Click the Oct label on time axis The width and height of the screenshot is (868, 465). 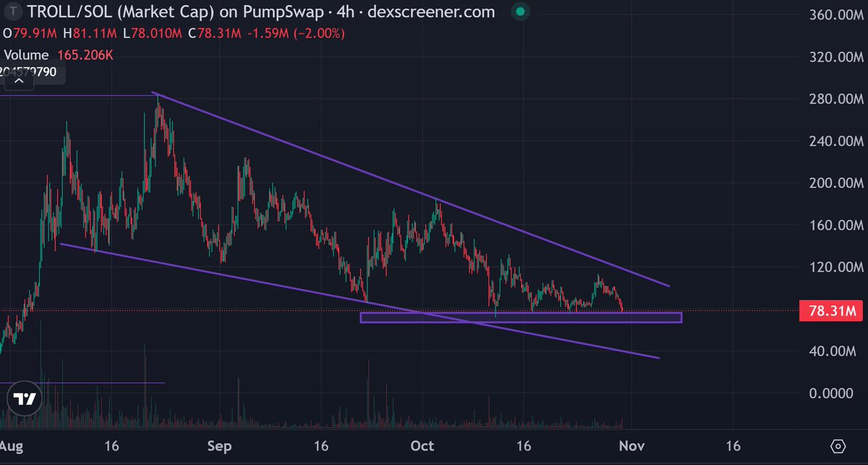[x=422, y=445]
